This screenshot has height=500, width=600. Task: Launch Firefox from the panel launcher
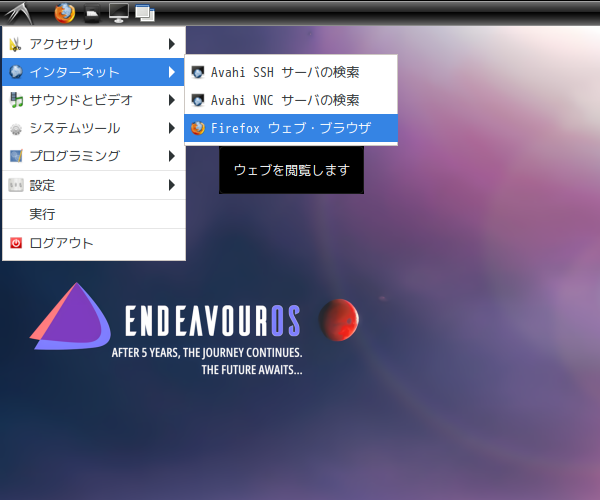65,13
